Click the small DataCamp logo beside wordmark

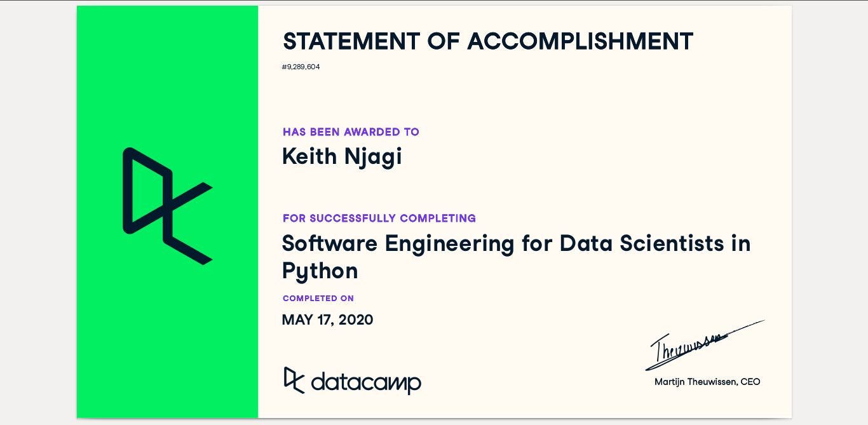pos(294,380)
